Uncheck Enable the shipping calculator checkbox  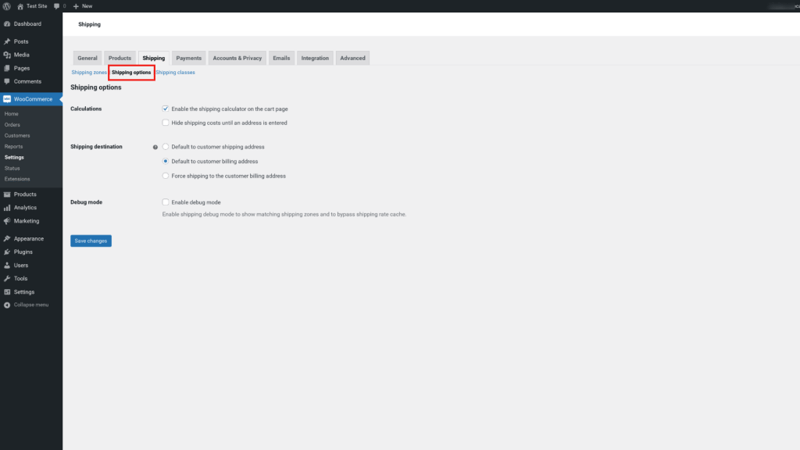click(165, 109)
